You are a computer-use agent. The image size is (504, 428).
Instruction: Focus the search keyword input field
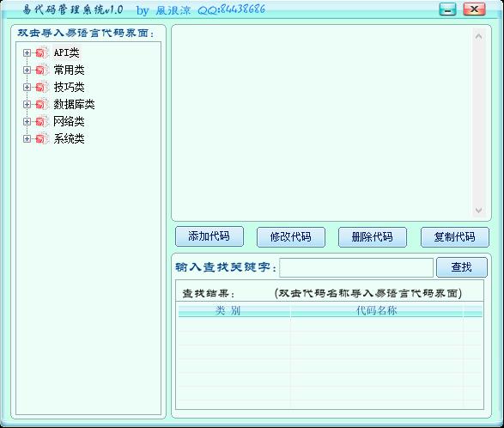tap(356, 267)
